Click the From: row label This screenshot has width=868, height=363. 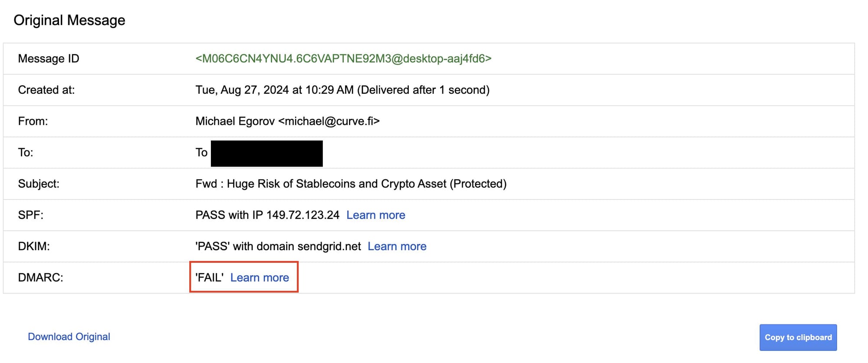pos(33,121)
